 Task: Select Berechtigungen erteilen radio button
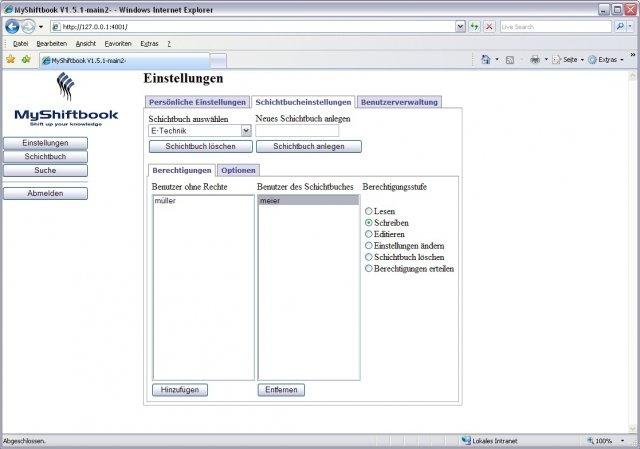click(x=369, y=269)
